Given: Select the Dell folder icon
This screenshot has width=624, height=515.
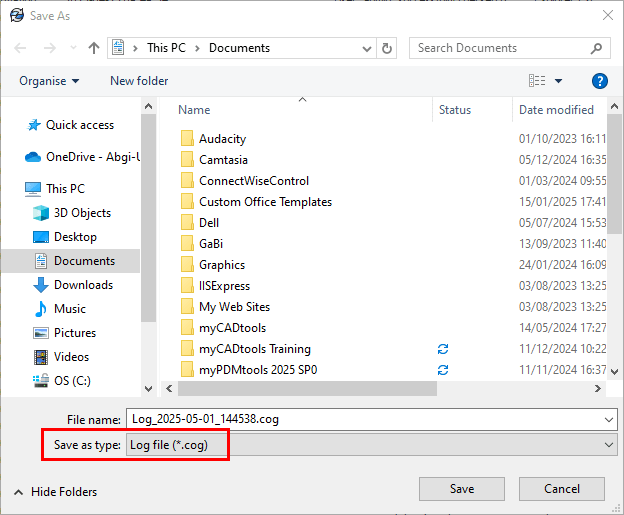Looking at the screenshot, I should point(187,222).
